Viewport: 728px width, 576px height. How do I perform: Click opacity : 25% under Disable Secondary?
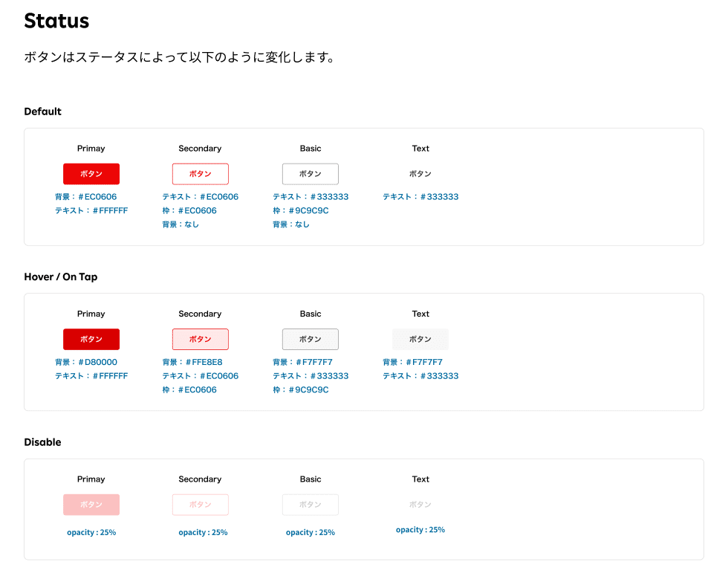click(204, 532)
